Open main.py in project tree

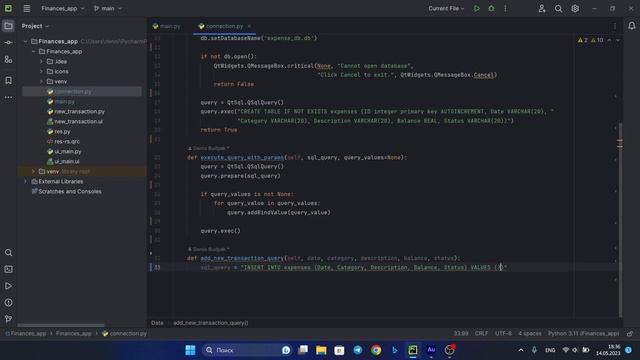click(x=64, y=101)
